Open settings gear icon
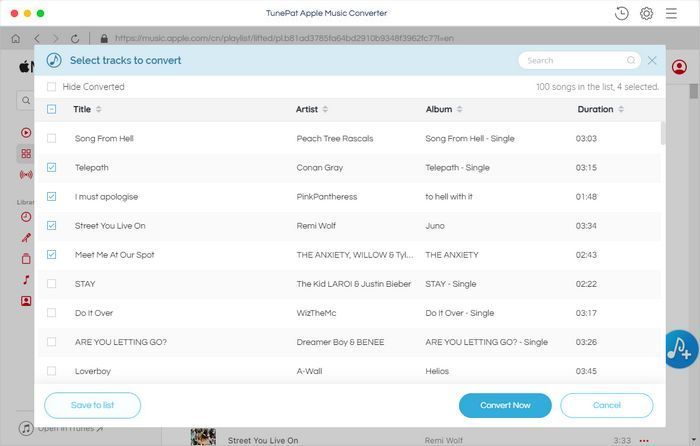 [x=646, y=13]
